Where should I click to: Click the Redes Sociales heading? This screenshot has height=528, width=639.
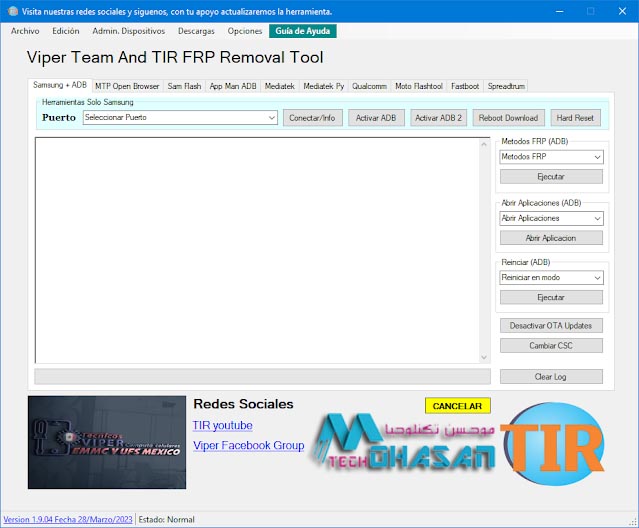point(243,404)
